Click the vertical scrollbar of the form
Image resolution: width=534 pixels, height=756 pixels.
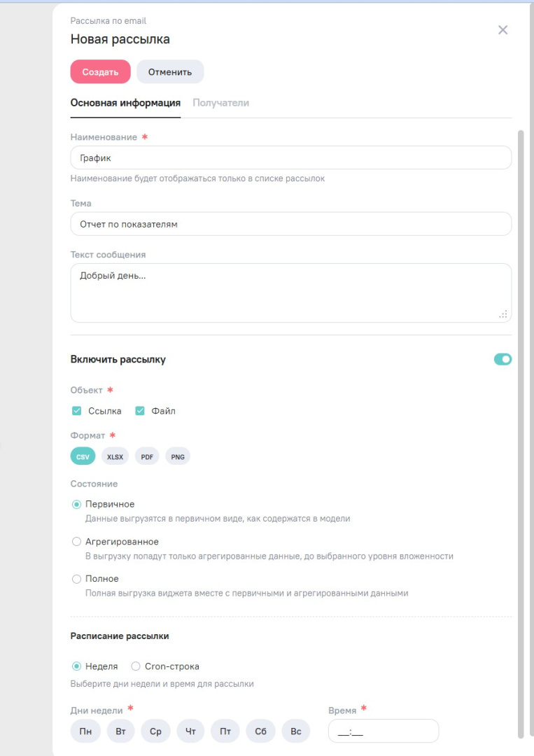click(x=520, y=420)
